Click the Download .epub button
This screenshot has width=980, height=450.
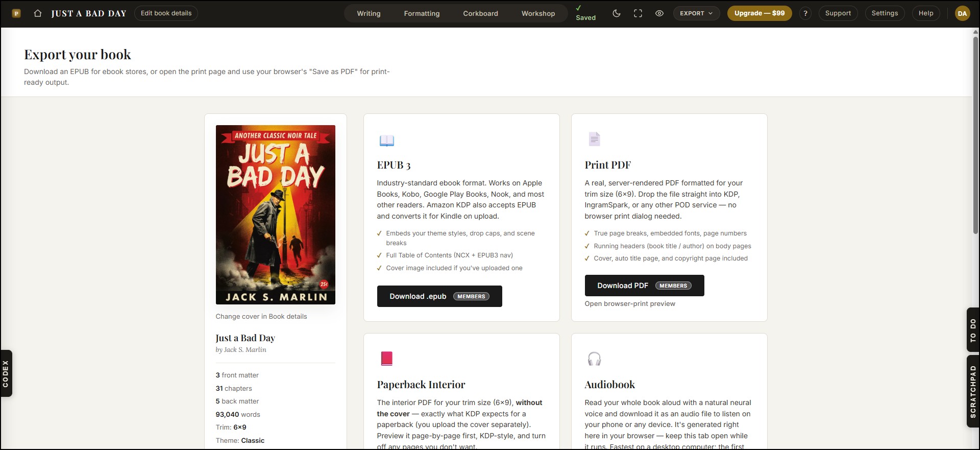click(x=439, y=296)
